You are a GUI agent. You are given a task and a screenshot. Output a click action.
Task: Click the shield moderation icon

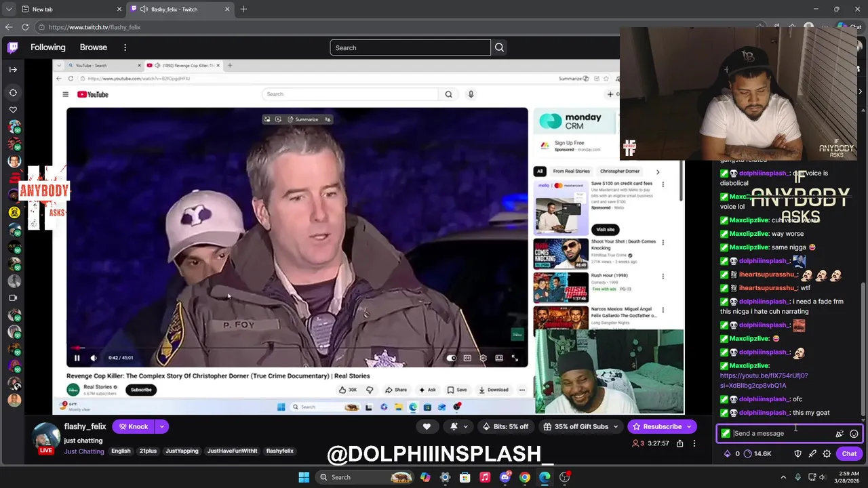[797, 453]
